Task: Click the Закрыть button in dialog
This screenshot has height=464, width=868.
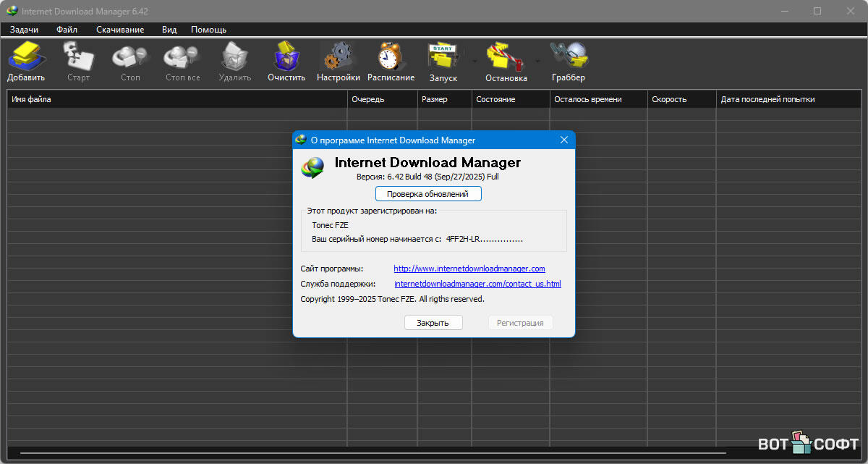Action: point(433,323)
